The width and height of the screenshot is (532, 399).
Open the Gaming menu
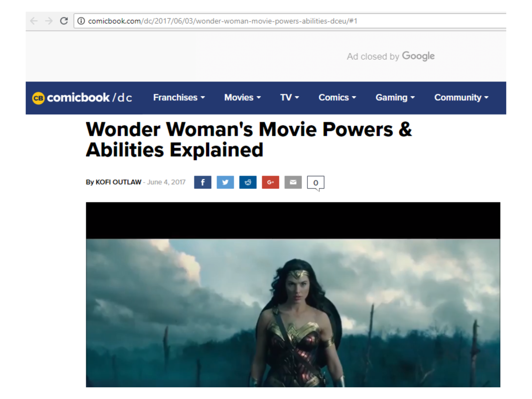[x=395, y=97]
